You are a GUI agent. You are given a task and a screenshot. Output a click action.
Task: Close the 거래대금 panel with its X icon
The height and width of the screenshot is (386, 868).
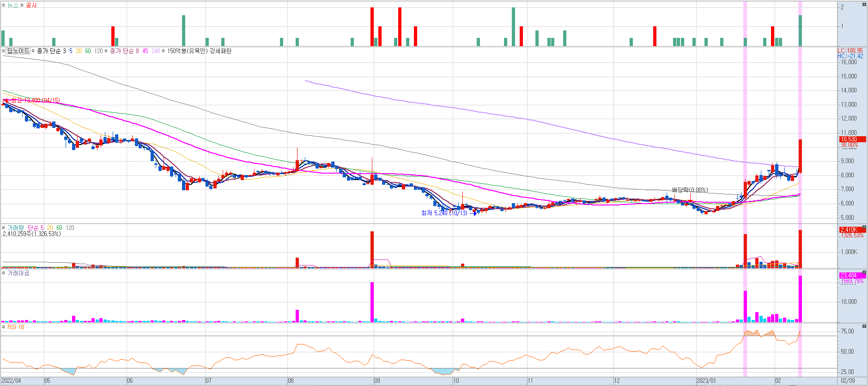pos(864,272)
